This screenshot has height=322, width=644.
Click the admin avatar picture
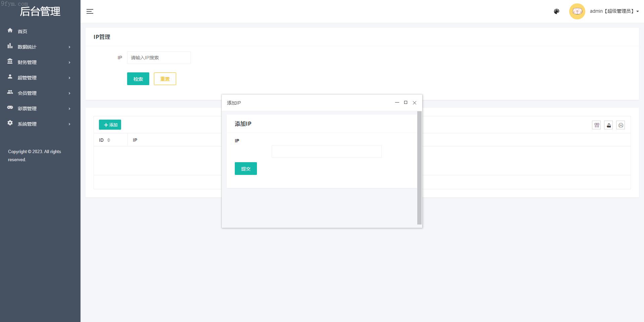[577, 11]
